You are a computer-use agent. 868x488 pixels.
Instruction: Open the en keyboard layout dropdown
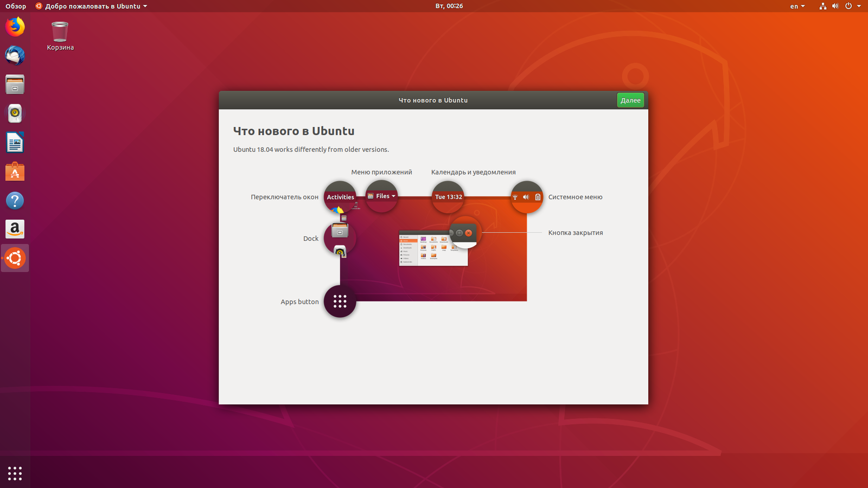pos(797,6)
